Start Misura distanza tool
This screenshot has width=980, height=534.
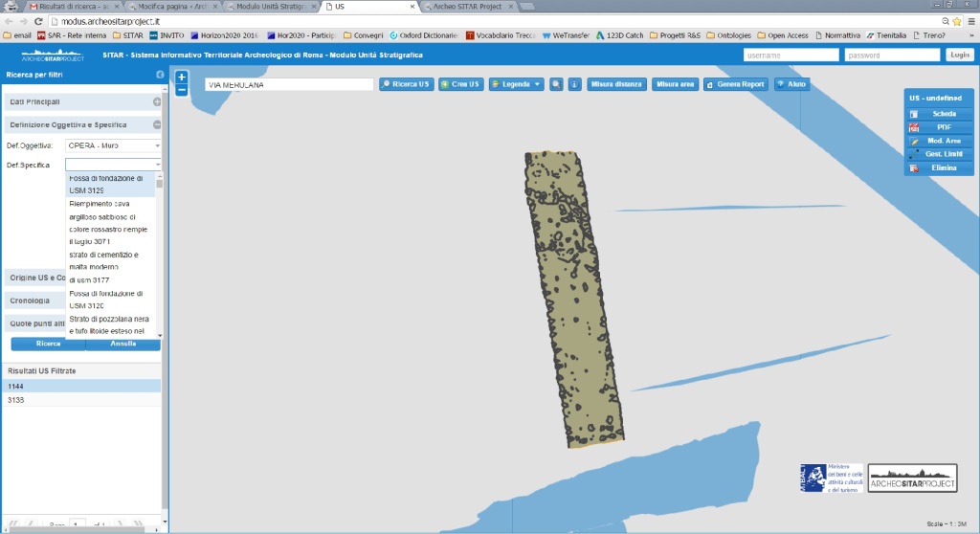point(616,84)
